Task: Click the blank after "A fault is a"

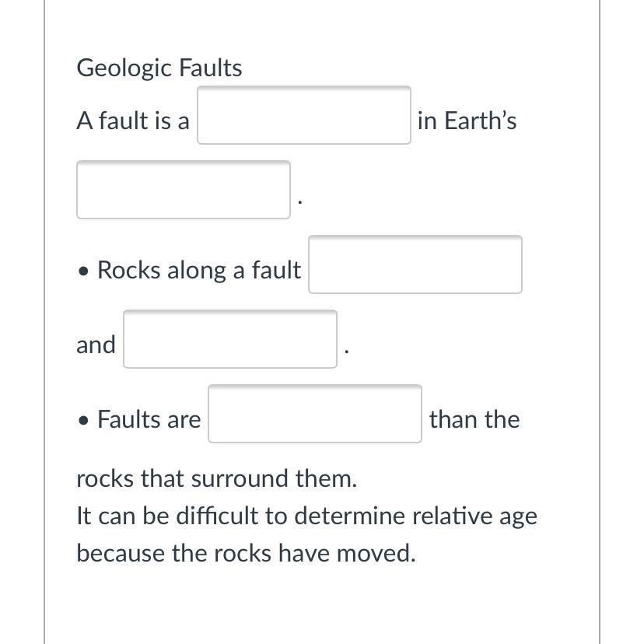Action: click(x=303, y=115)
